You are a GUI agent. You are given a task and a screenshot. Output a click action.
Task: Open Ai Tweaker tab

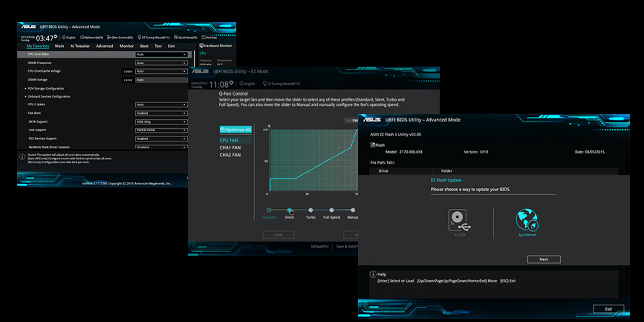(80, 46)
